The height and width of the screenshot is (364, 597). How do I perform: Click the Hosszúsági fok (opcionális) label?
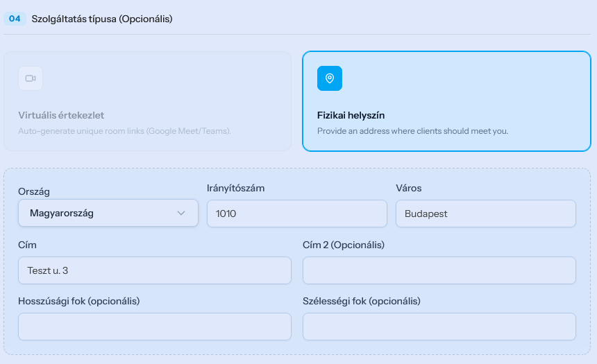(x=79, y=301)
